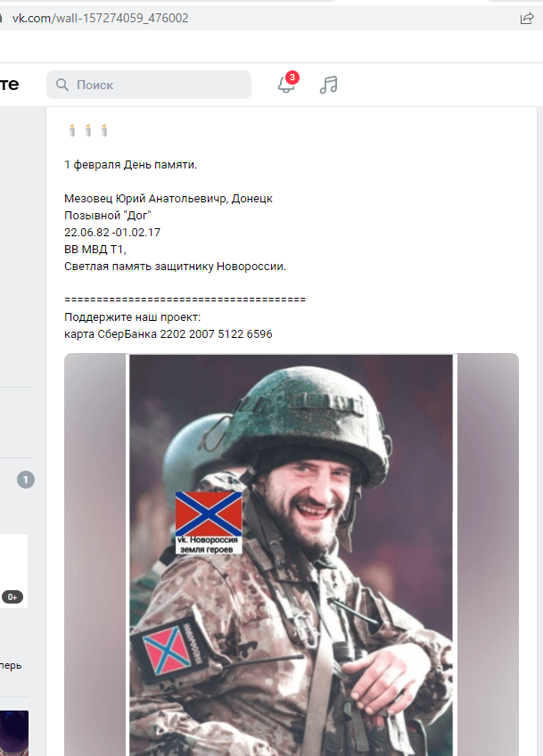Click the magnifier icon in search box

(62, 85)
